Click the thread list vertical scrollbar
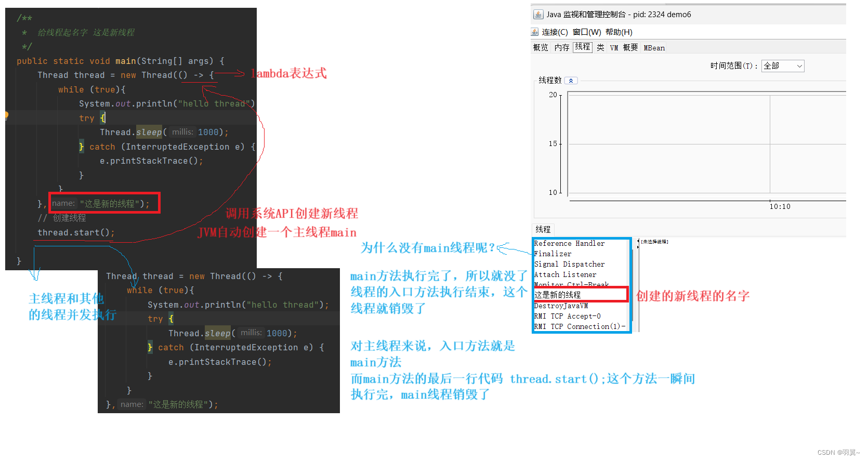 pyautogui.click(x=632, y=285)
